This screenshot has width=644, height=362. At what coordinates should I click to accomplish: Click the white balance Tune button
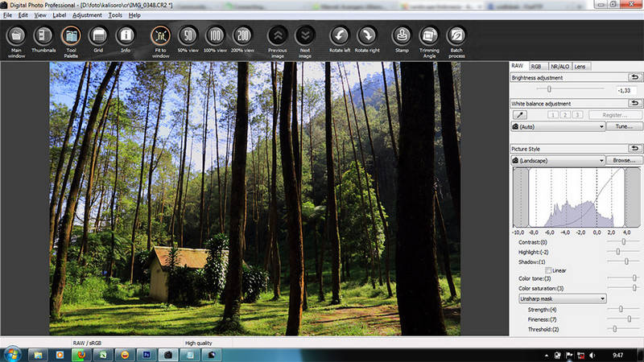pyautogui.click(x=624, y=126)
